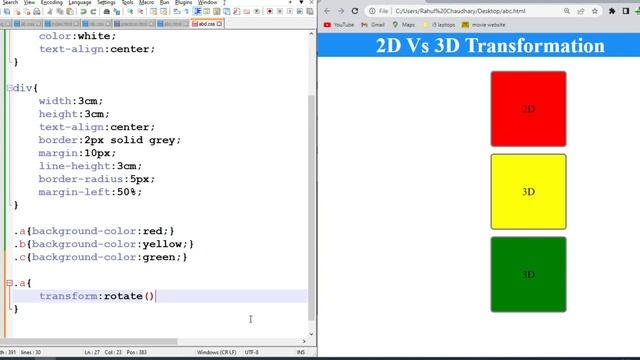Click the Copy icon in Notepad++ toolbar
The width and height of the screenshot is (640, 360).
(60, 11)
